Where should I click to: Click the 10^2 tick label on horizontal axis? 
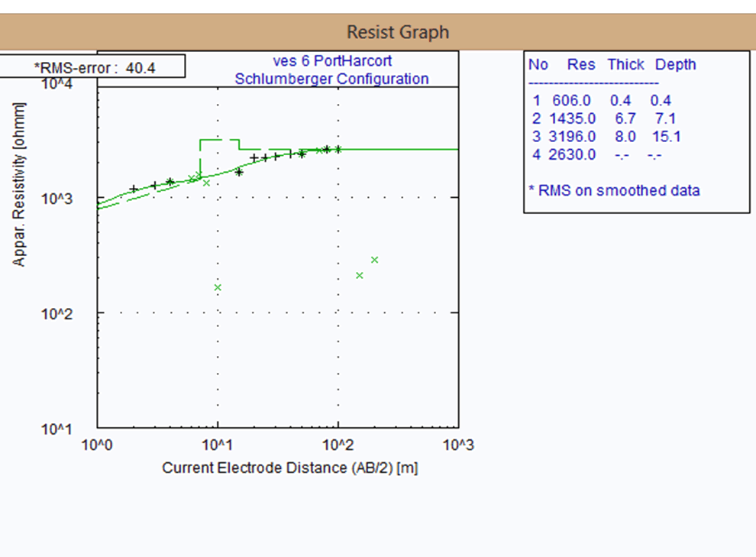coord(338,445)
